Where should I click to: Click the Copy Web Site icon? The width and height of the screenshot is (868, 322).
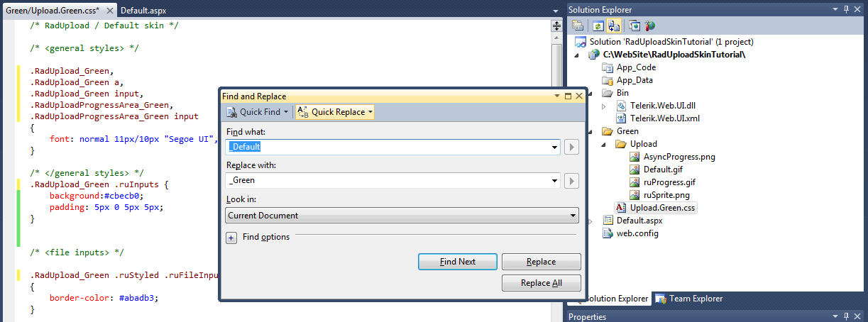(x=634, y=26)
